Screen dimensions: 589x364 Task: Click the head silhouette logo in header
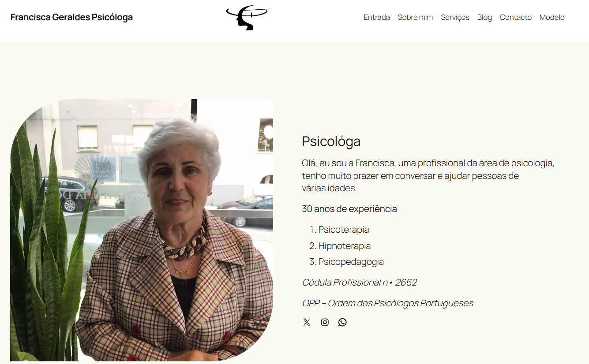pos(248,18)
